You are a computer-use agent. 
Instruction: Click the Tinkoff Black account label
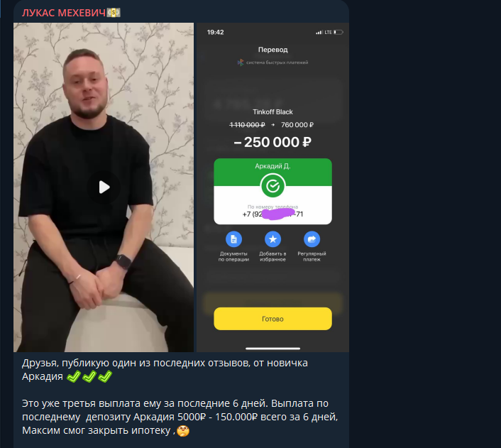(x=272, y=112)
